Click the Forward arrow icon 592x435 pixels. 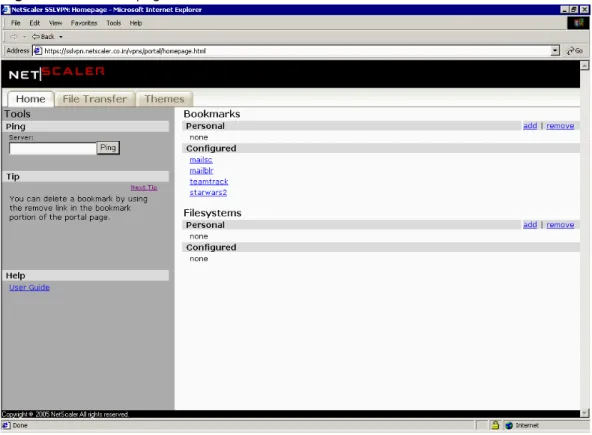[x=14, y=37]
